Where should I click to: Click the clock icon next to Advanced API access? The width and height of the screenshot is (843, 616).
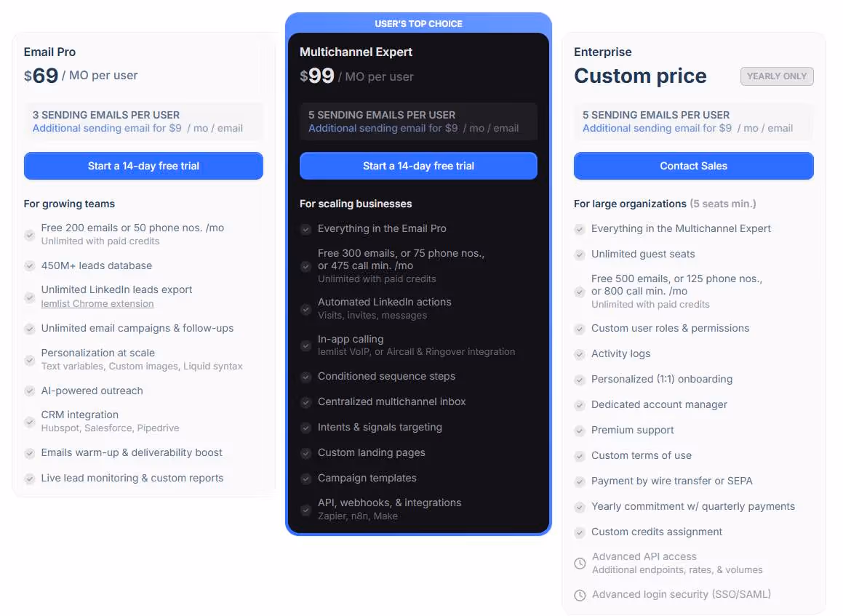[x=580, y=563]
